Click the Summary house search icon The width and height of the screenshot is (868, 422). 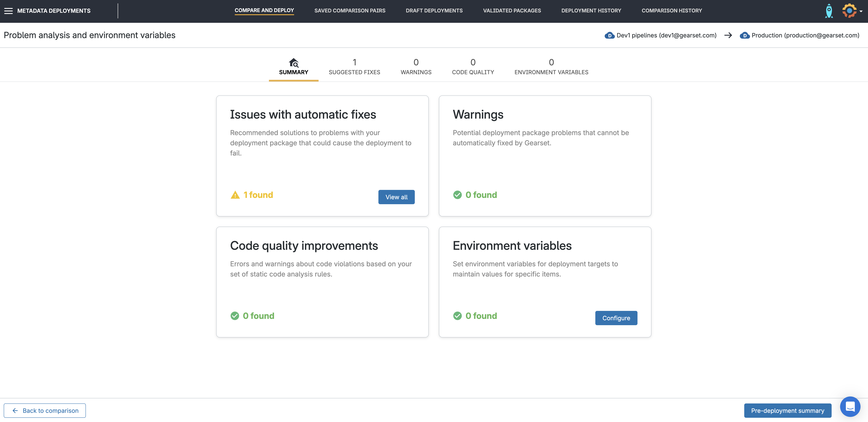click(x=293, y=63)
